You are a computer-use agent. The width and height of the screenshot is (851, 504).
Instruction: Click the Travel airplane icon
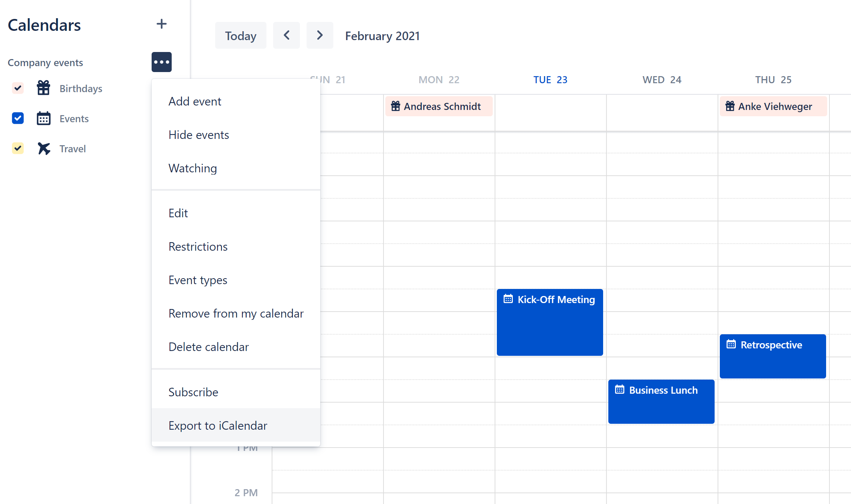tap(43, 149)
